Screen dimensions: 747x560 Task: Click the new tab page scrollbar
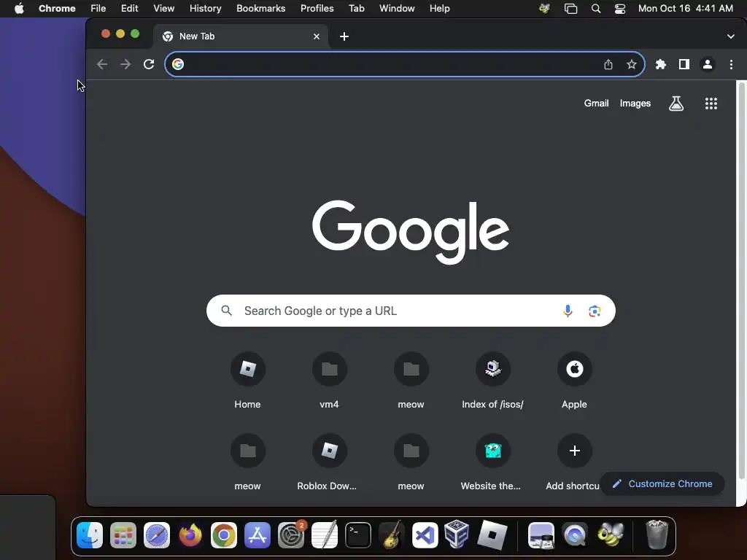741,281
